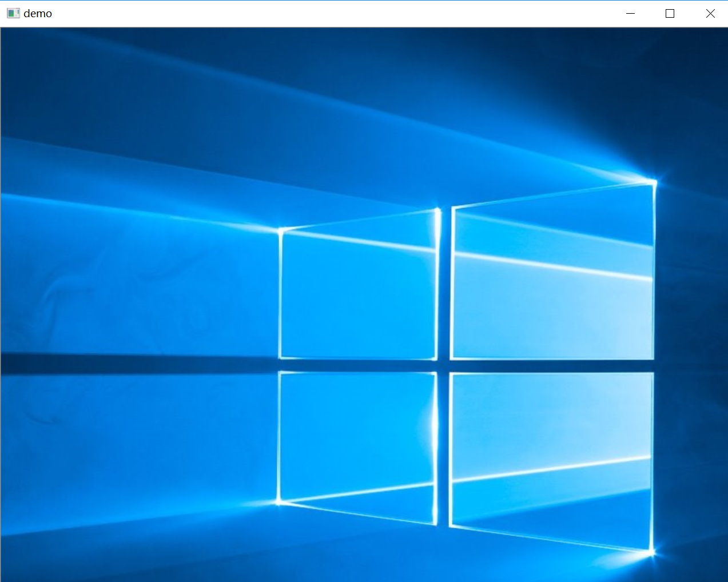The width and height of the screenshot is (728, 582).
Task: Close the demo window
Action: coord(710,13)
